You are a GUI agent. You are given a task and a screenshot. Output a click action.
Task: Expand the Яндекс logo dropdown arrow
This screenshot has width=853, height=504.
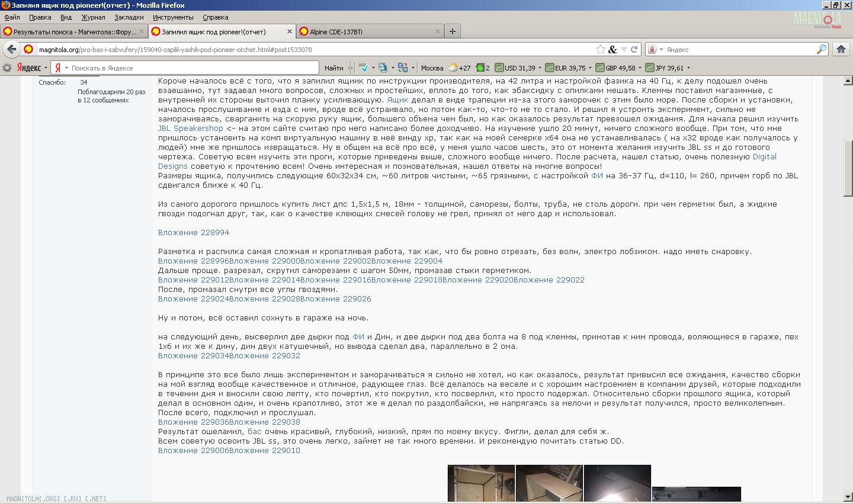[x=46, y=68]
